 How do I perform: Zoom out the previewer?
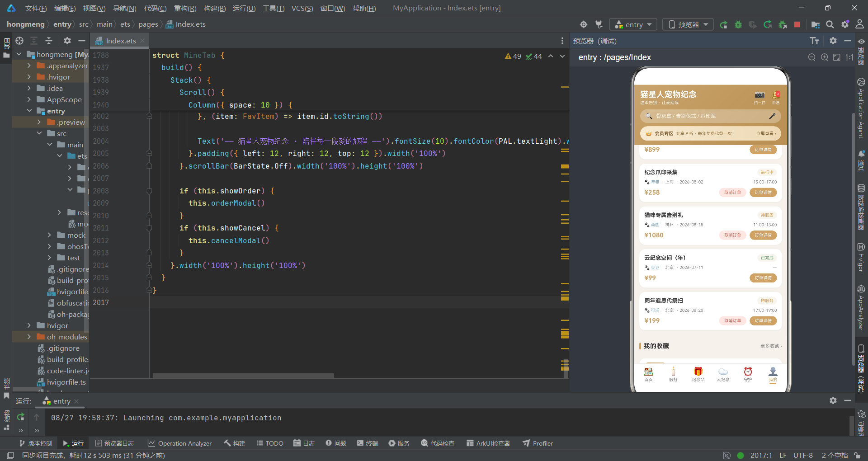click(x=812, y=57)
